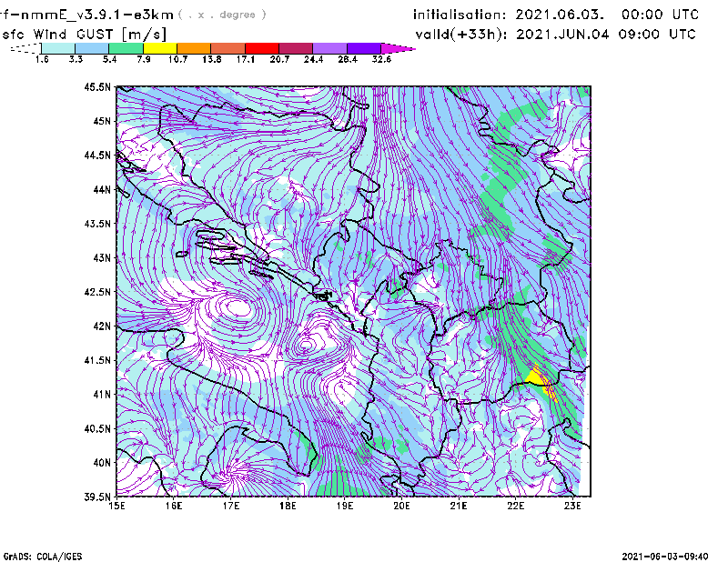Click the legend value '1.6'

coord(42,59)
